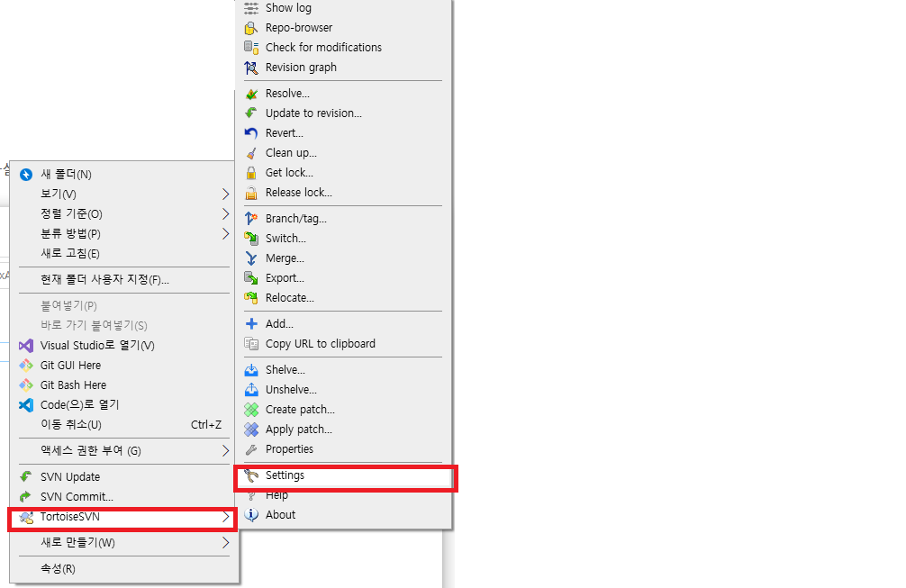Expand the 분류 방법(P) submenu arrow
This screenshot has height=588, width=906.
click(225, 233)
